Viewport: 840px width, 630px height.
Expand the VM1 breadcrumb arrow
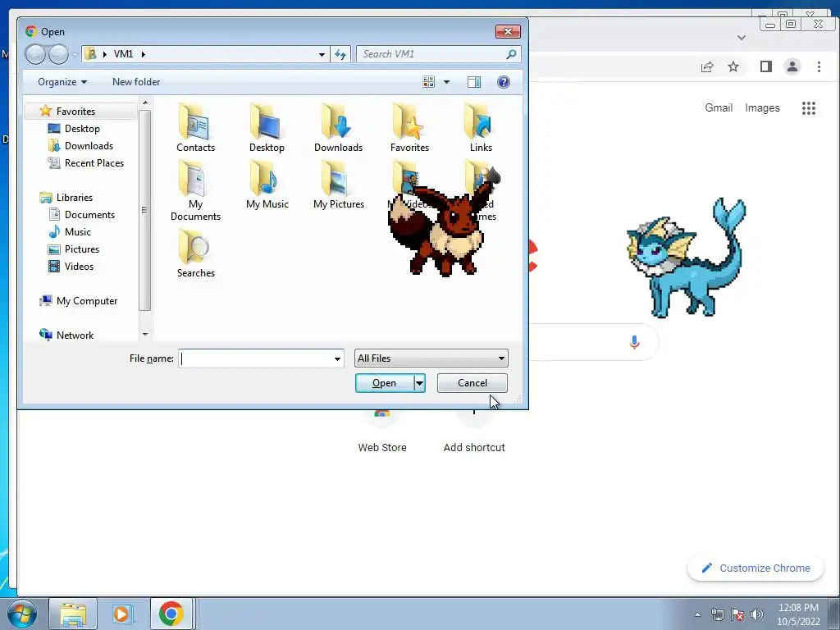[143, 54]
